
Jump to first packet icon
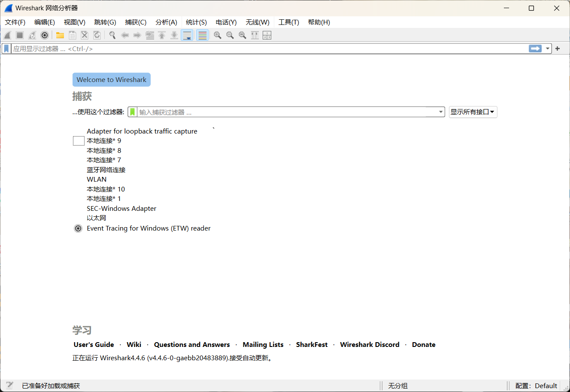coord(162,35)
